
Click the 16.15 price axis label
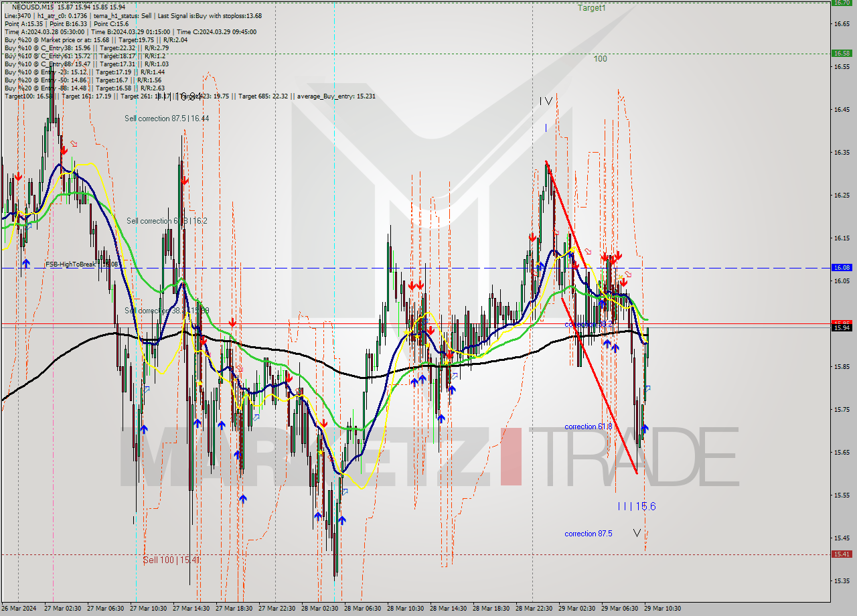(x=841, y=238)
